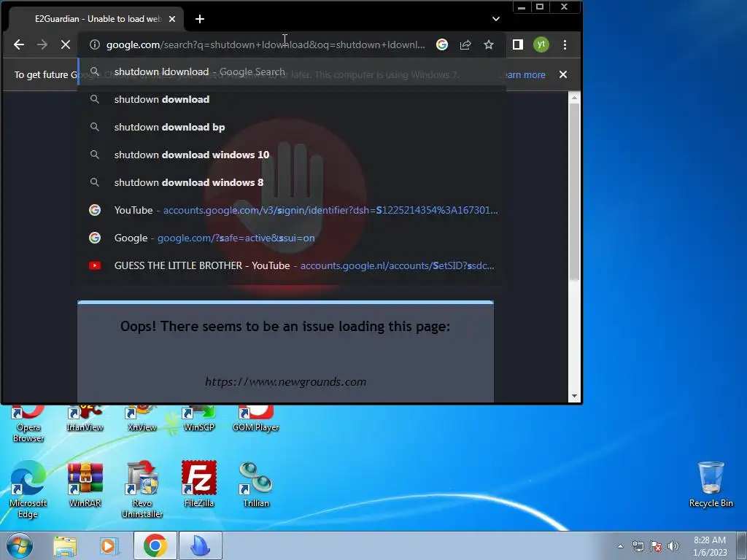747x560 pixels.
Task: Open IrfanView desktop shortcut
Action: point(85,419)
